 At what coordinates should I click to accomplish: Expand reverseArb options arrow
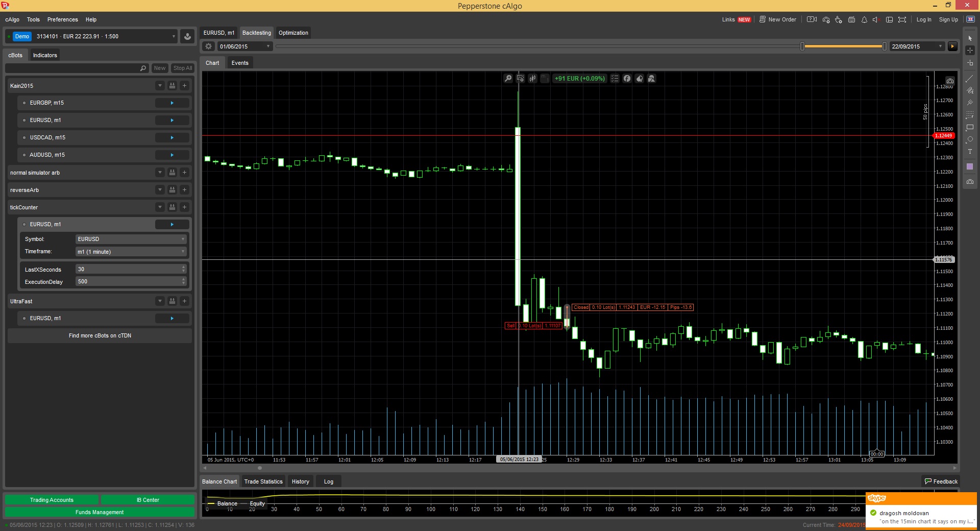click(x=160, y=190)
